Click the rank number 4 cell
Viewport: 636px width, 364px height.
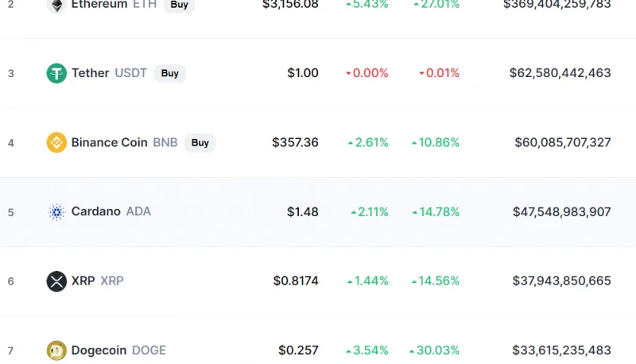tap(11, 143)
